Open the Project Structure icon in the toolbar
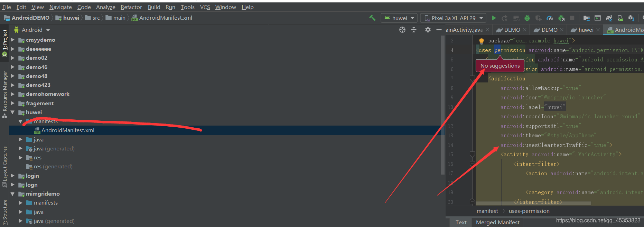The height and width of the screenshot is (227, 644). coord(587,18)
